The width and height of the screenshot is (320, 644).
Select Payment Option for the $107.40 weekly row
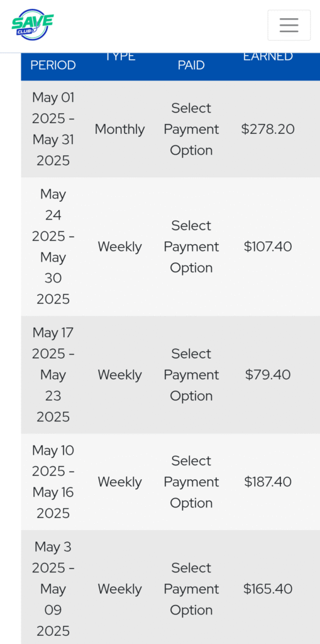[191, 247]
